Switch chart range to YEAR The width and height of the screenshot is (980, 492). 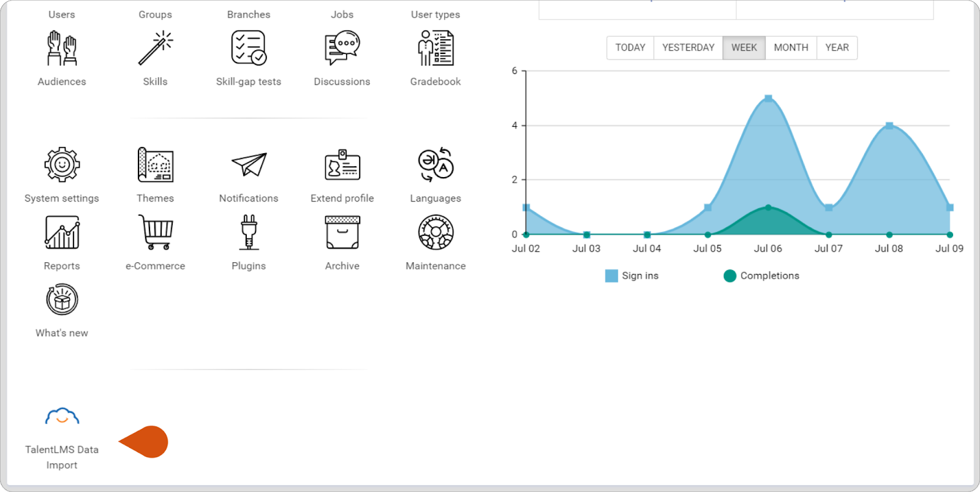click(x=837, y=48)
